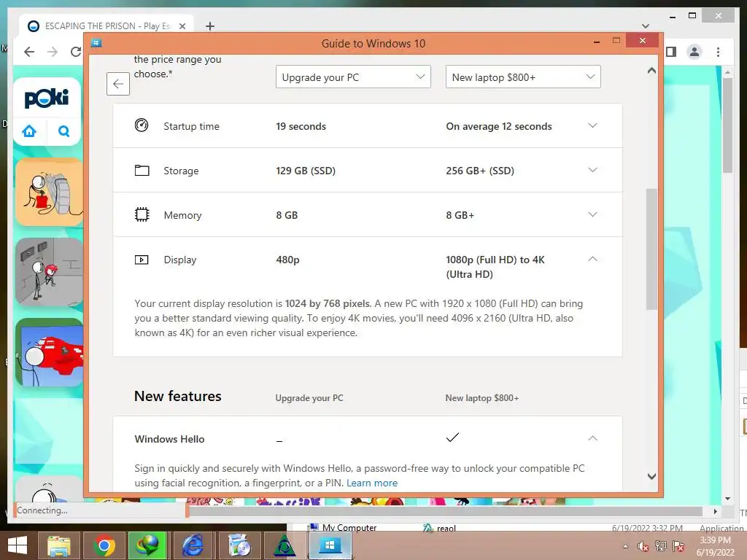The image size is (747, 560).
Task: Click the back arrow in Guide window
Action: 118,84
